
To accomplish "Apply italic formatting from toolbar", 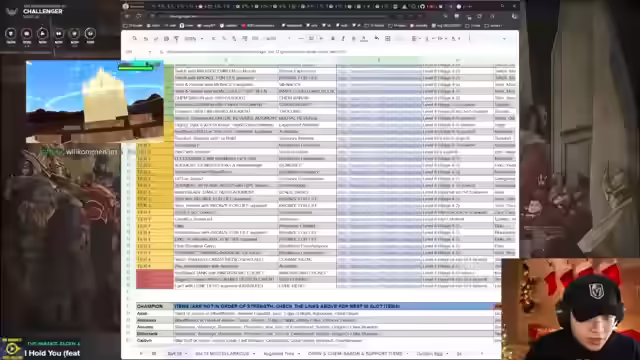I will click(343, 38).
